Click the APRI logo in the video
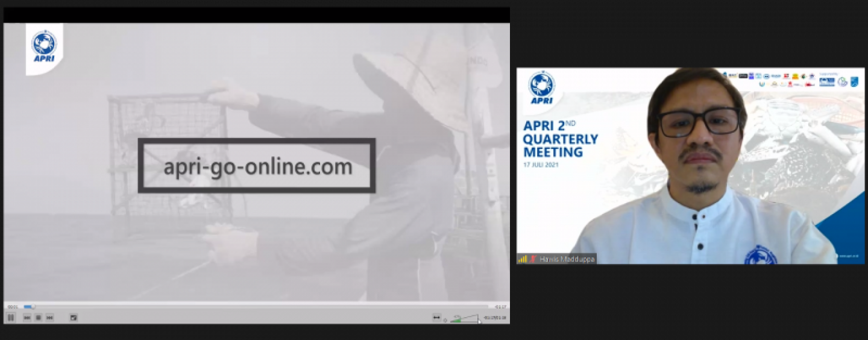Image resolution: width=868 pixels, height=340 pixels. click(44, 46)
